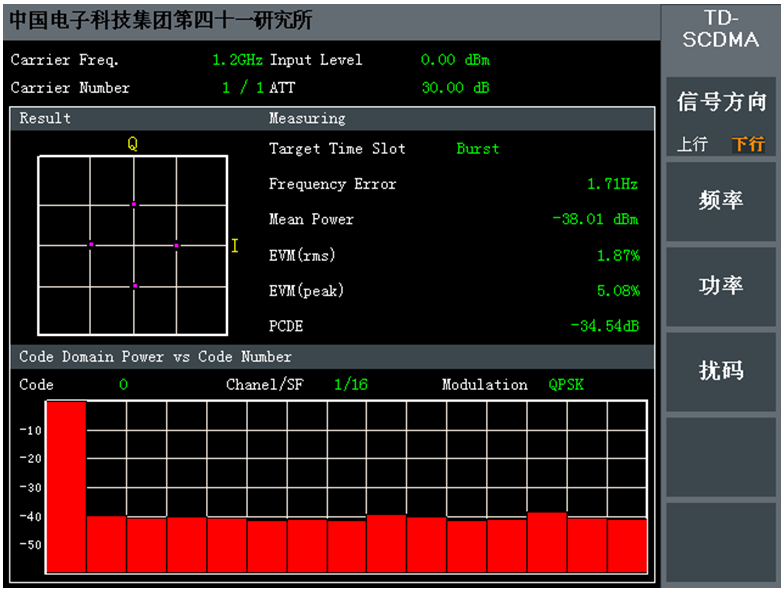Image resolution: width=781 pixels, height=590 pixels.
Task: Click the tallest red bar for code 0
Action: 66,486
